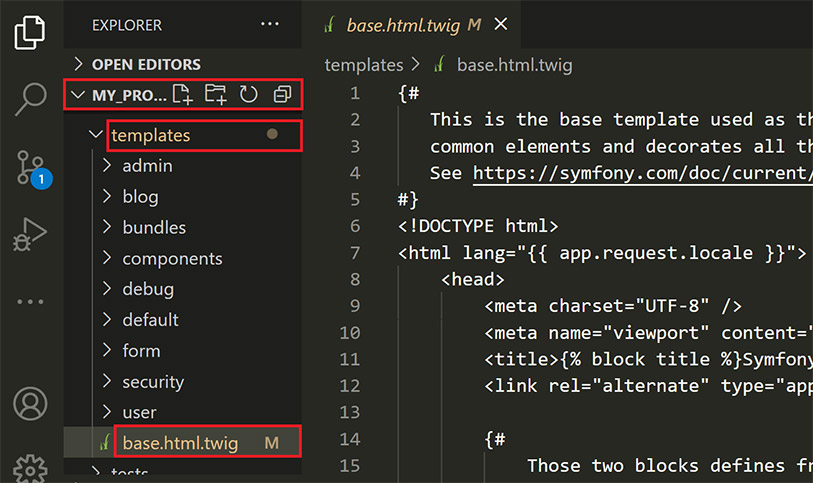Open the Search view icon
813x483 pixels.
(x=31, y=98)
